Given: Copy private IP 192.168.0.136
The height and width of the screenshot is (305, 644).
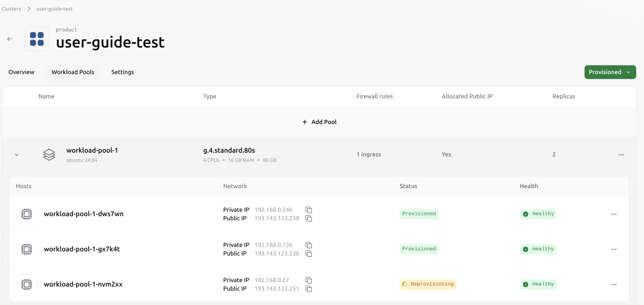Looking at the screenshot, I should click(x=309, y=245).
